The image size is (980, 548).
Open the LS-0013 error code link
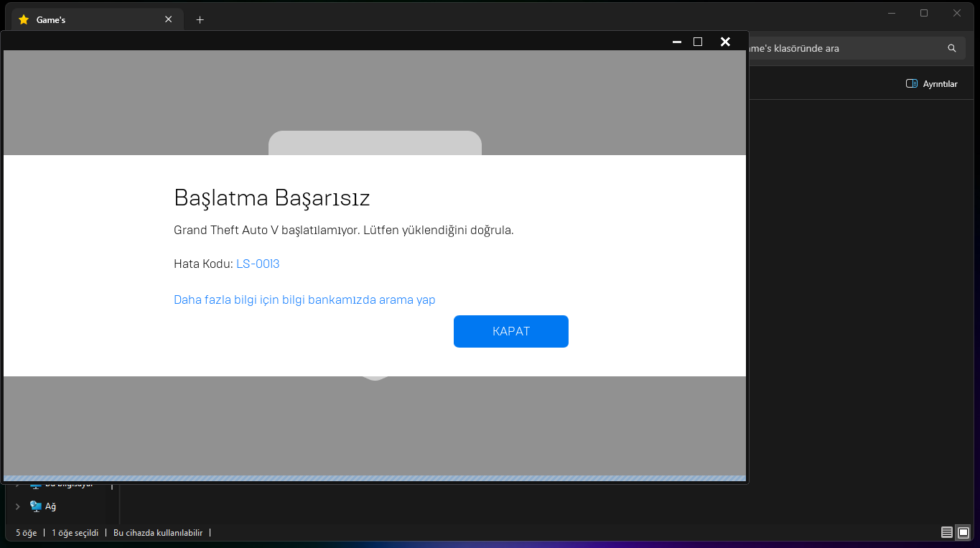258,264
